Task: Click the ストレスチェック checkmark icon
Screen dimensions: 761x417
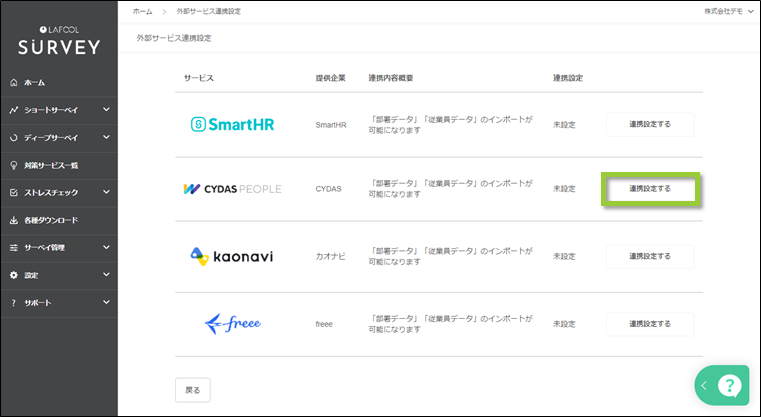Action: [x=13, y=192]
